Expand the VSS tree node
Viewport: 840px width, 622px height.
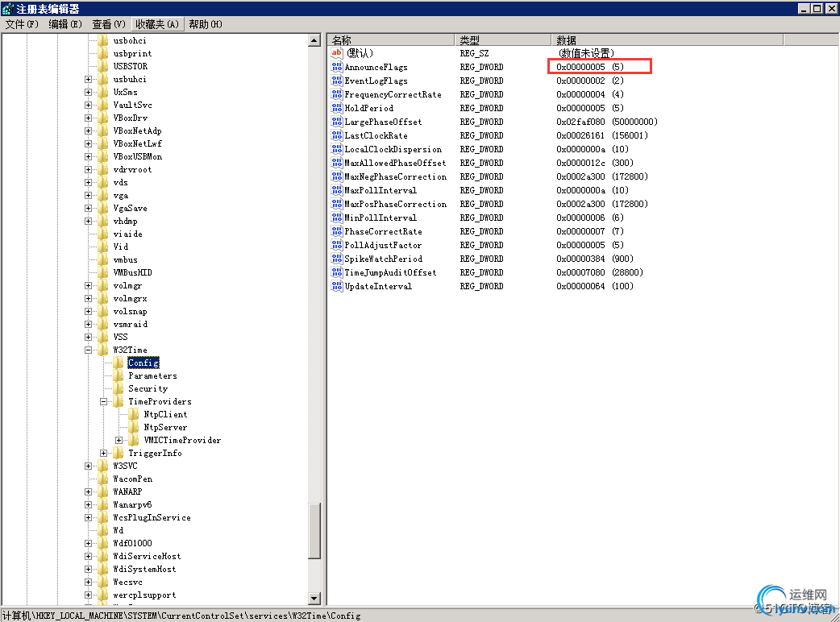[89, 337]
